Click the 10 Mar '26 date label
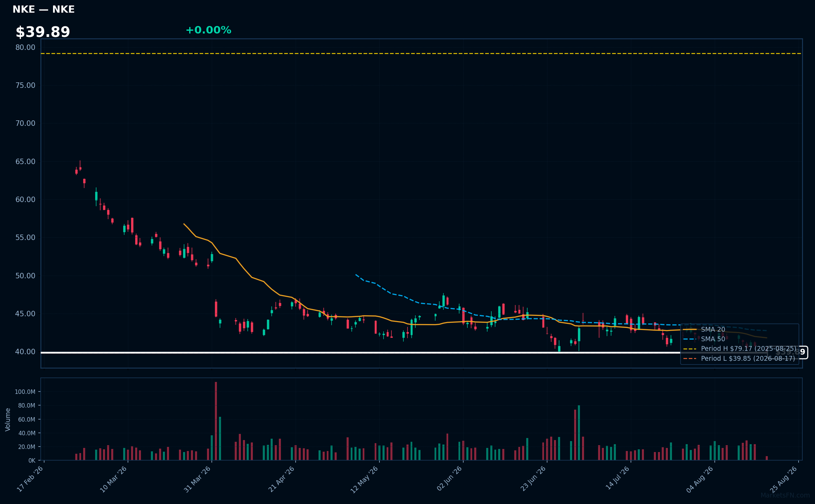 (114, 479)
